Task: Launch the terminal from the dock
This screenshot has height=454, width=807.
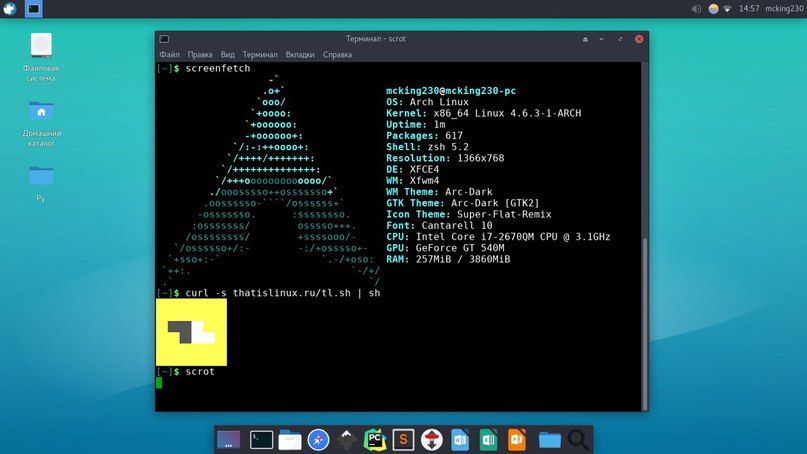Action: tap(261, 440)
